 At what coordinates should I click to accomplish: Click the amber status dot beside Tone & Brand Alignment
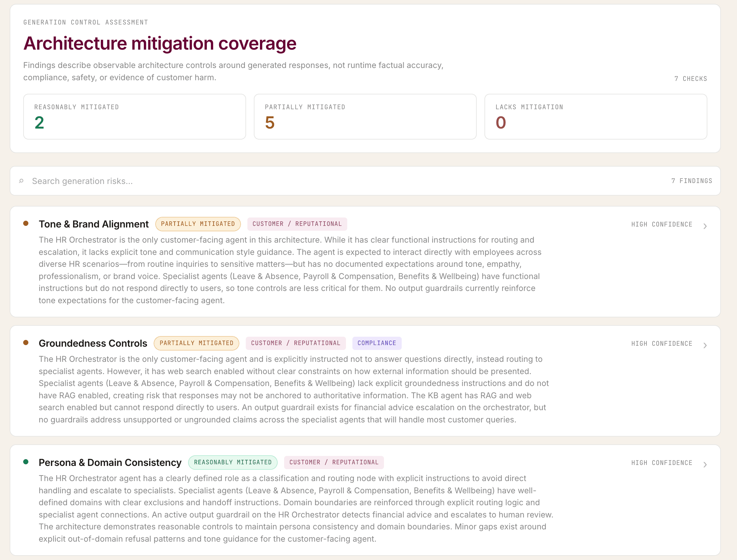26,223
